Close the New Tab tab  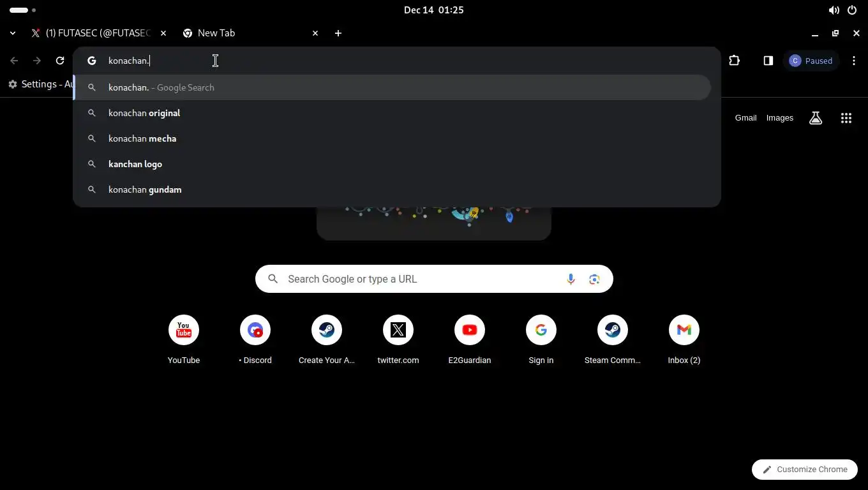tap(315, 33)
